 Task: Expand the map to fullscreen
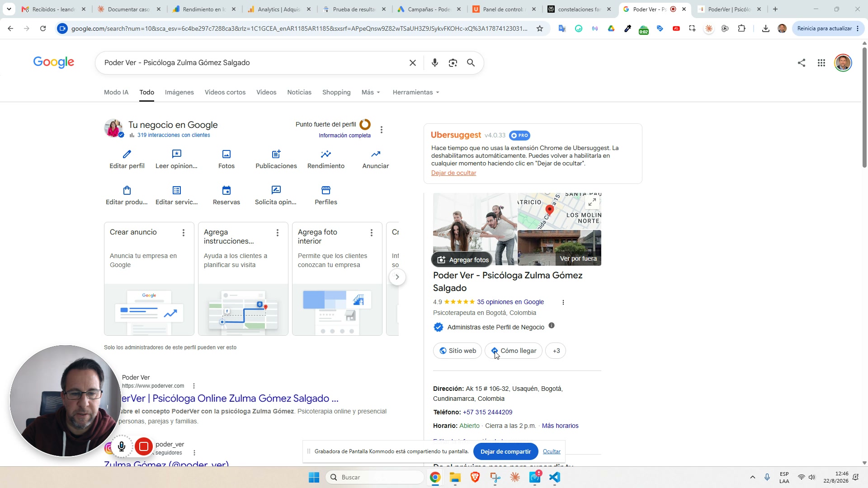(x=592, y=202)
